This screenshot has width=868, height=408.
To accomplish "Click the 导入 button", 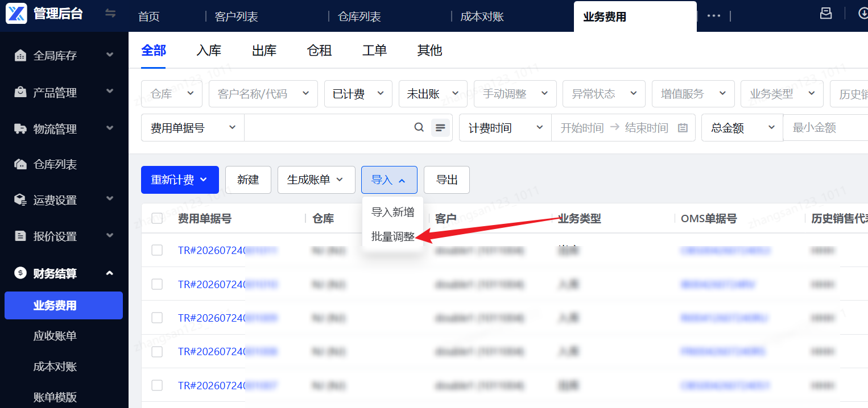I will pyautogui.click(x=389, y=180).
